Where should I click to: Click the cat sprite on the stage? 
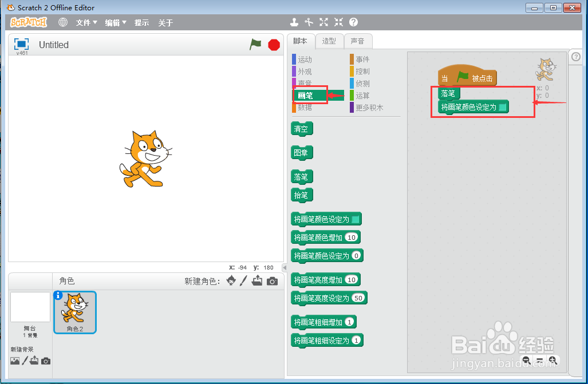(x=145, y=159)
